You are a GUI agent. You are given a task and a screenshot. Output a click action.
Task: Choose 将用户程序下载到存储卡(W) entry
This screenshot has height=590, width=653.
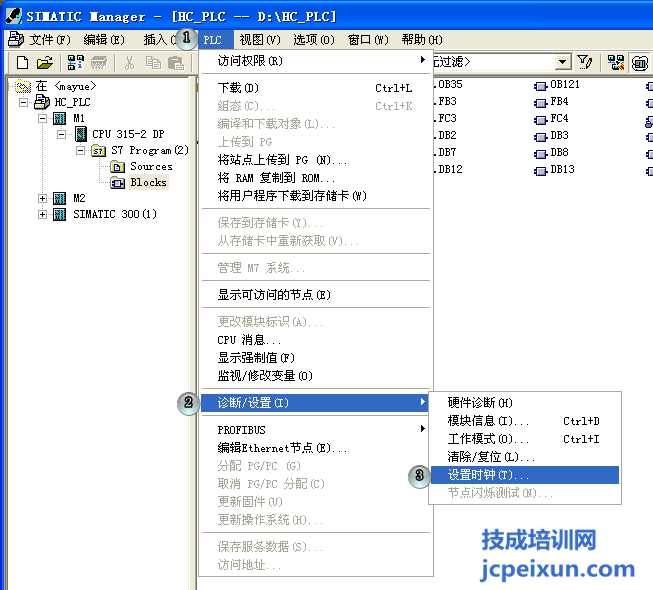coord(316,196)
